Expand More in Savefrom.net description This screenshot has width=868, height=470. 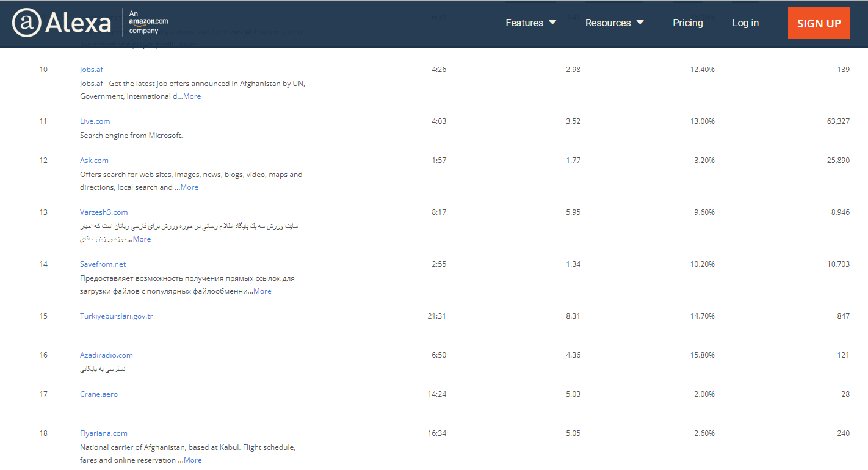coord(262,291)
